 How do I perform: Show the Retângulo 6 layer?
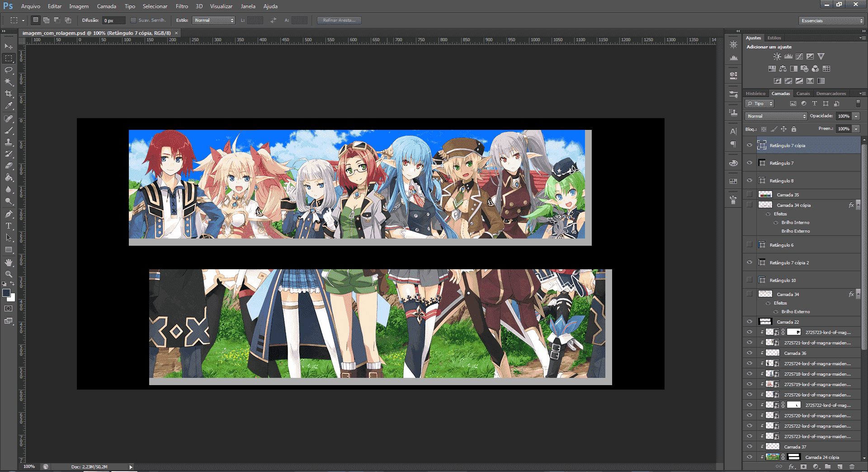pyautogui.click(x=750, y=245)
